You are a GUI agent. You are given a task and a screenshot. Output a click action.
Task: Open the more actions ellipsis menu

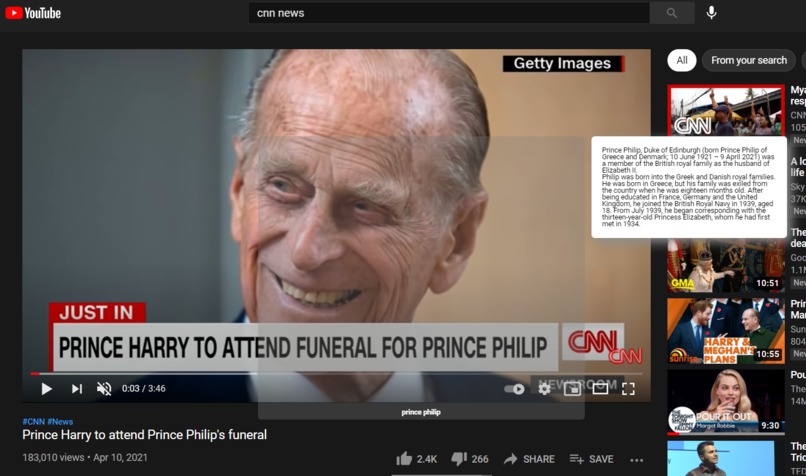636,460
